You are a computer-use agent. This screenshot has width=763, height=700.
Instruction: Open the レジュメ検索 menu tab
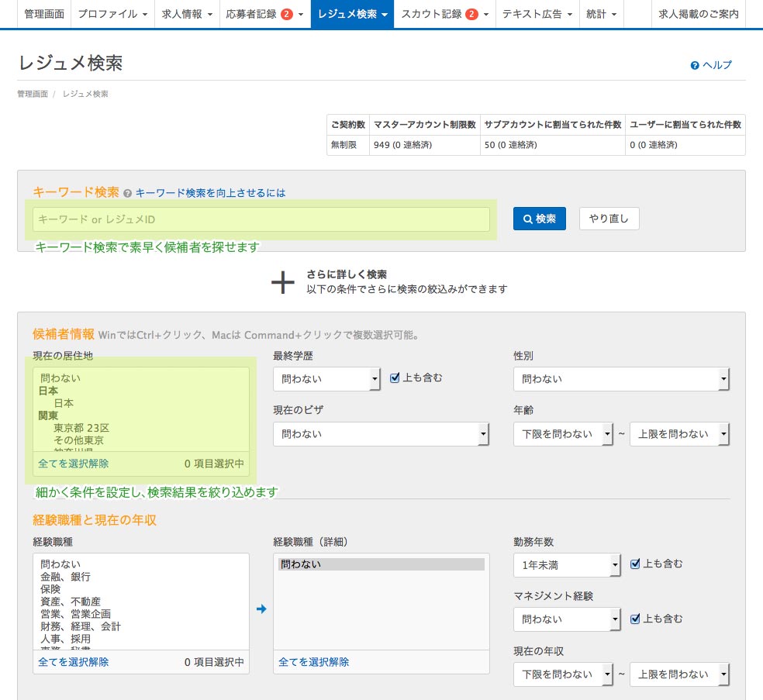pyautogui.click(x=352, y=14)
